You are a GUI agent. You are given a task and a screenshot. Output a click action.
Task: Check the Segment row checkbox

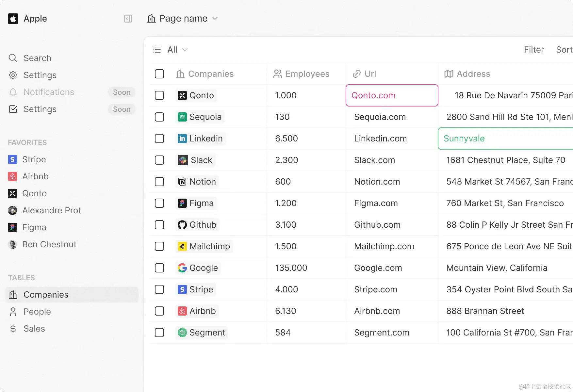pyautogui.click(x=159, y=333)
